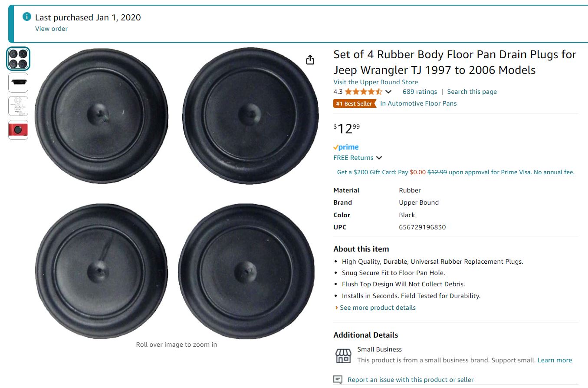This screenshot has height=388, width=588.
Task: Select the side-view plug thumbnail
Action: (18, 82)
